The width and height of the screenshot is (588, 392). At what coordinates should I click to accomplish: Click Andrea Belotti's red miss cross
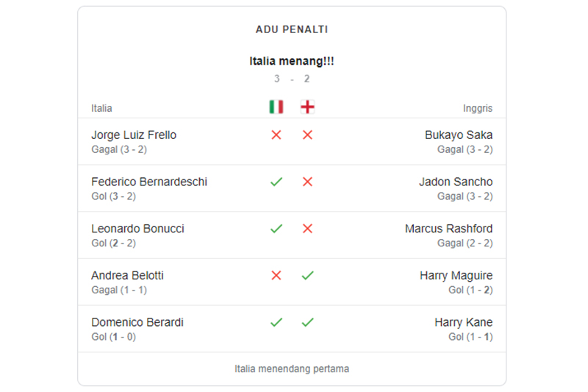[x=276, y=276]
